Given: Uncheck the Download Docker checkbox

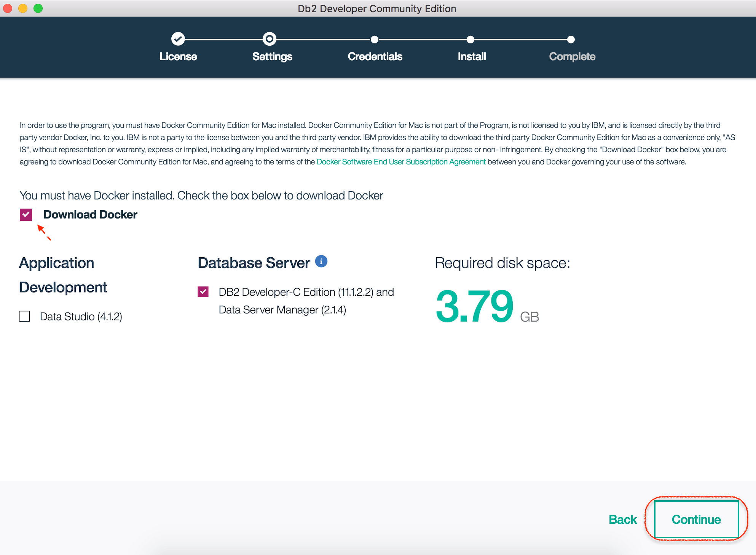Looking at the screenshot, I should point(26,215).
